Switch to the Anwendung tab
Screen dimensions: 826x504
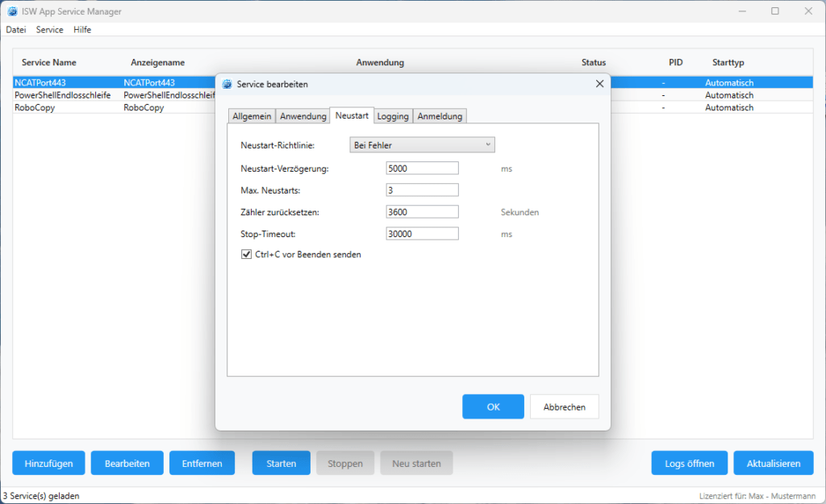pyautogui.click(x=302, y=115)
